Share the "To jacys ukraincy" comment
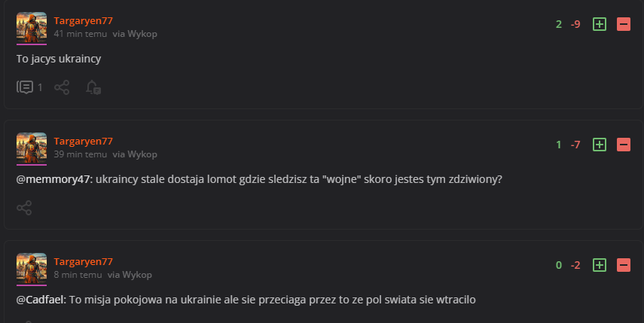 (62, 87)
